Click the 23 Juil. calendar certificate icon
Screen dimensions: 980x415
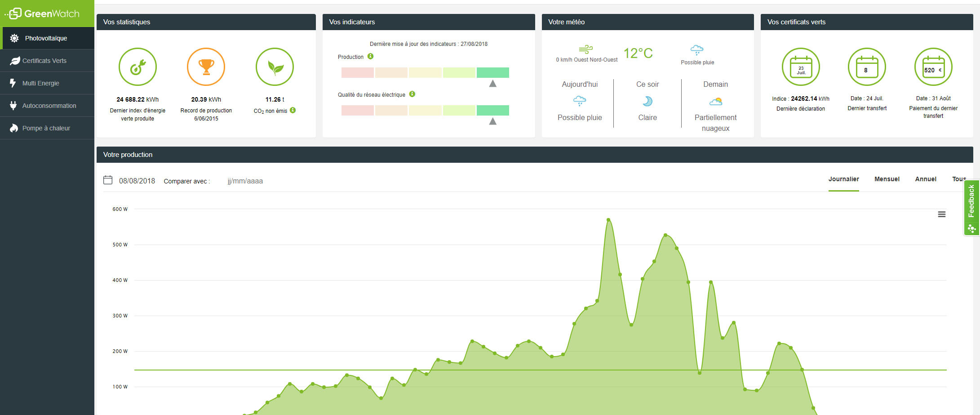pos(801,67)
